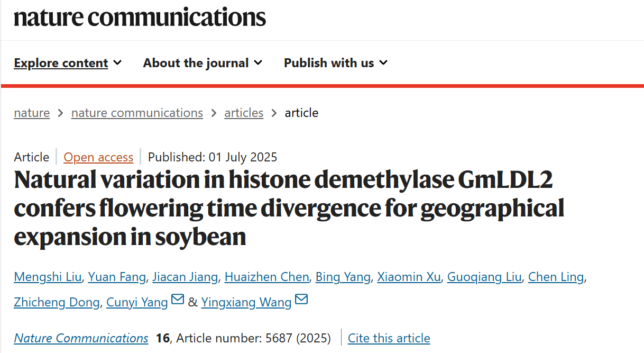Click author Guoqiang Liu

point(484,277)
